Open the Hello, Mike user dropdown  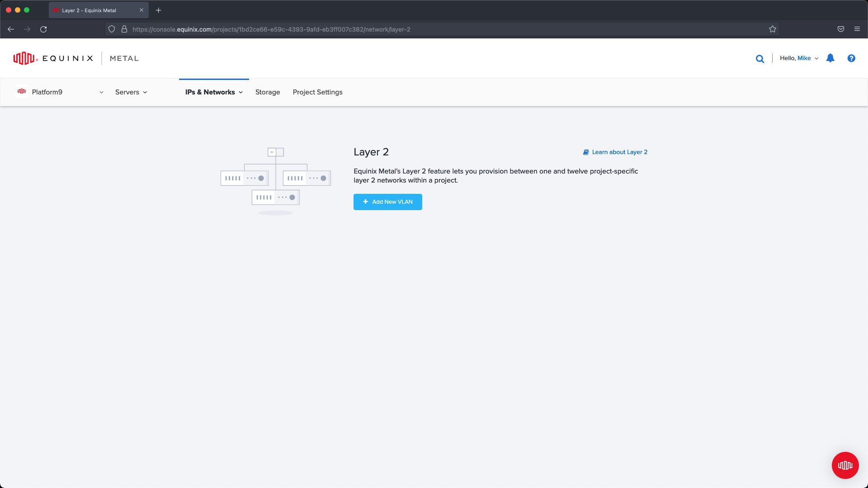(x=799, y=58)
